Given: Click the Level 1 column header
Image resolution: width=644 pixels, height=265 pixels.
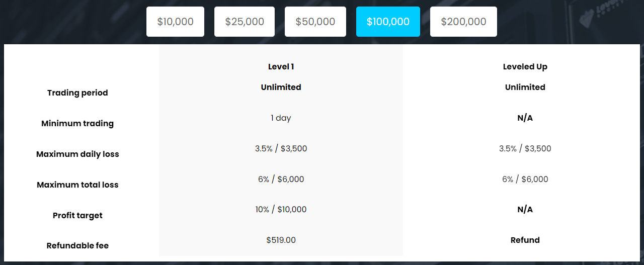Looking at the screenshot, I should tap(281, 67).
